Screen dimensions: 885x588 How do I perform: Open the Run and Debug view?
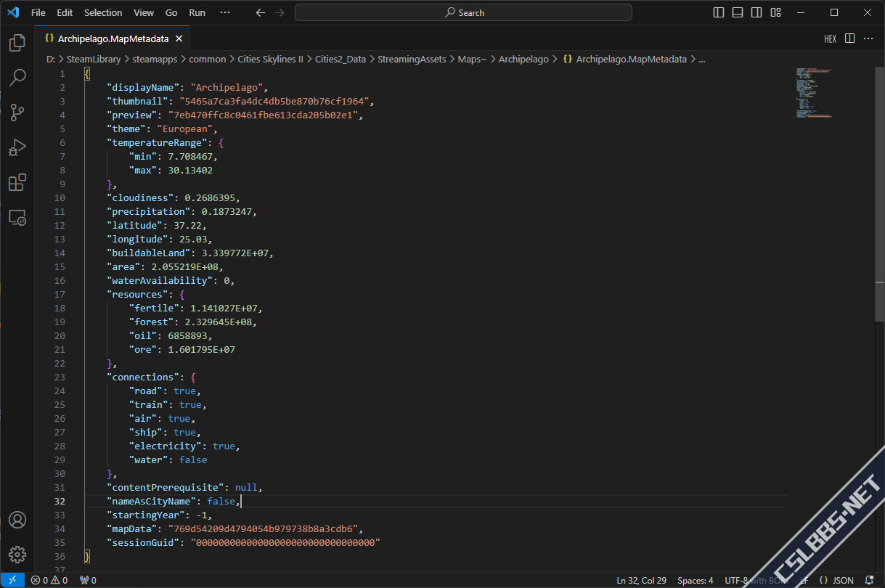click(x=17, y=147)
